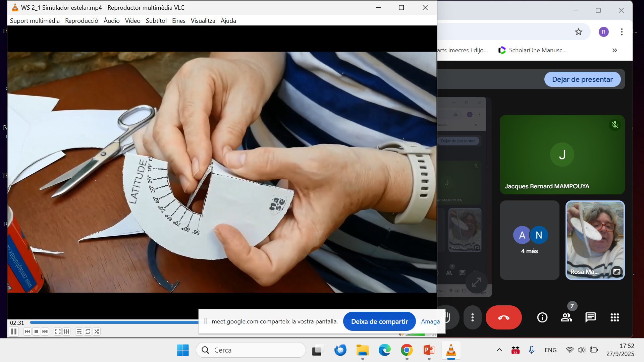644x362 pixels.
Task: Stop the video in VLC
Action: pos(36,331)
